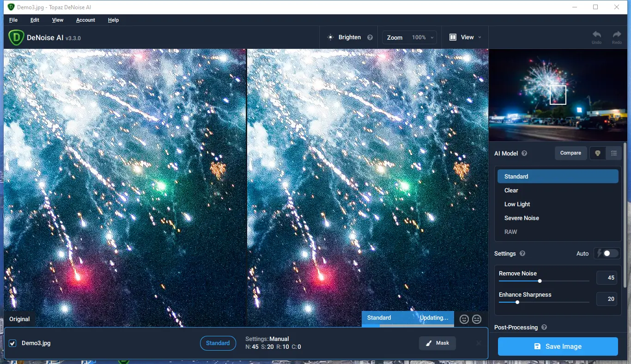The width and height of the screenshot is (631, 364).
Task: Open the Edit menu
Action: (35, 20)
